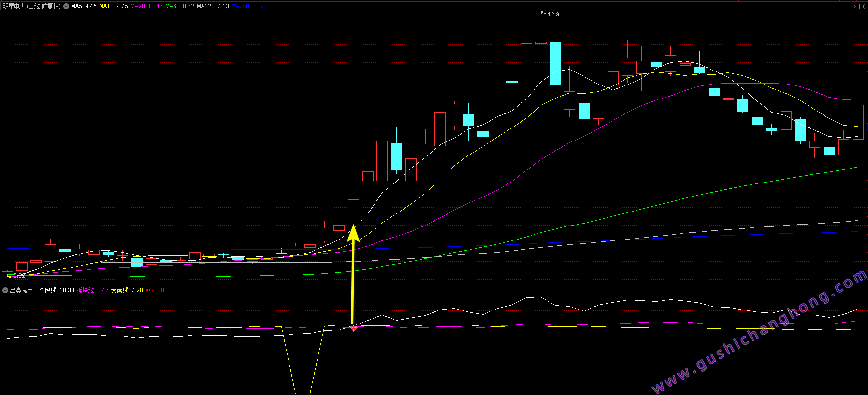The height and width of the screenshot is (395, 868).
Task: Toggle the side panel icon at top right
Action: pyautogui.click(x=863, y=6)
